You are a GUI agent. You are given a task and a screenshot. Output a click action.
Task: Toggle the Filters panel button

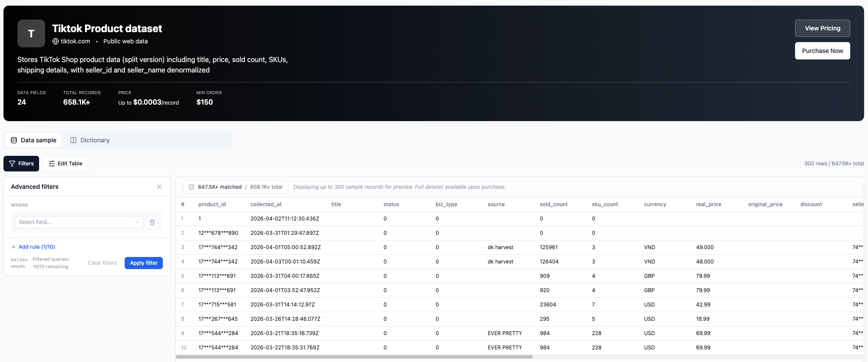coord(21,164)
